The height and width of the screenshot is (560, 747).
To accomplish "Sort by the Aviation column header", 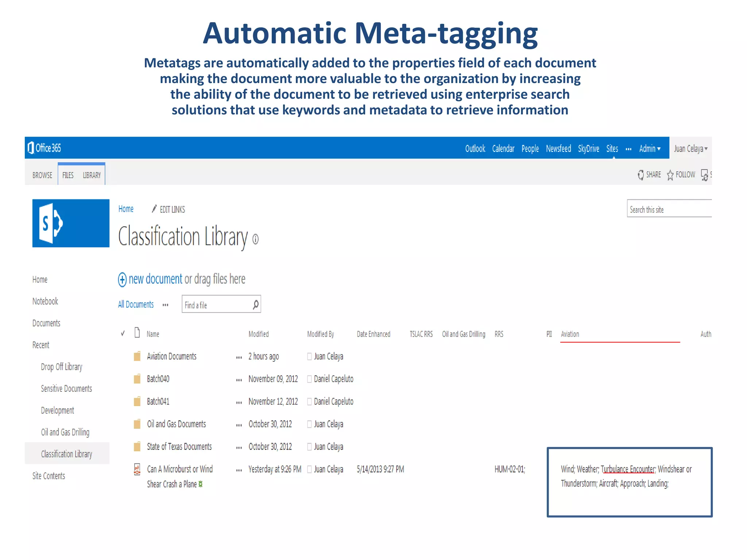I will coord(570,334).
